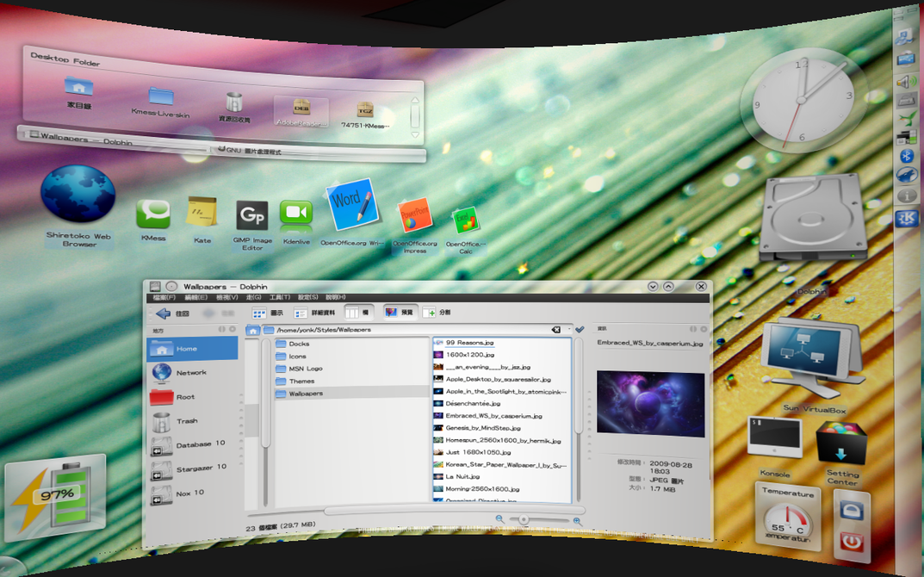Screen dimensions: 924x577
Task: Launch the KMess chat icon
Action: click(x=153, y=214)
